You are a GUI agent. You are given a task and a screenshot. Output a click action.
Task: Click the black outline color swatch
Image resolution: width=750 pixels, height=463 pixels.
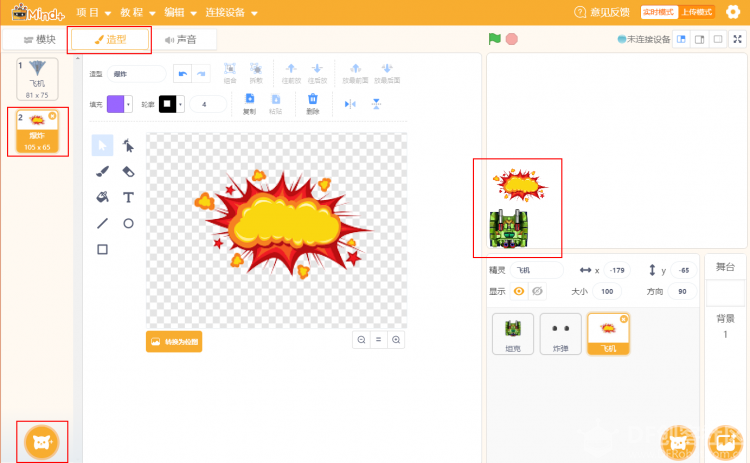pyautogui.click(x=167, y=104)
